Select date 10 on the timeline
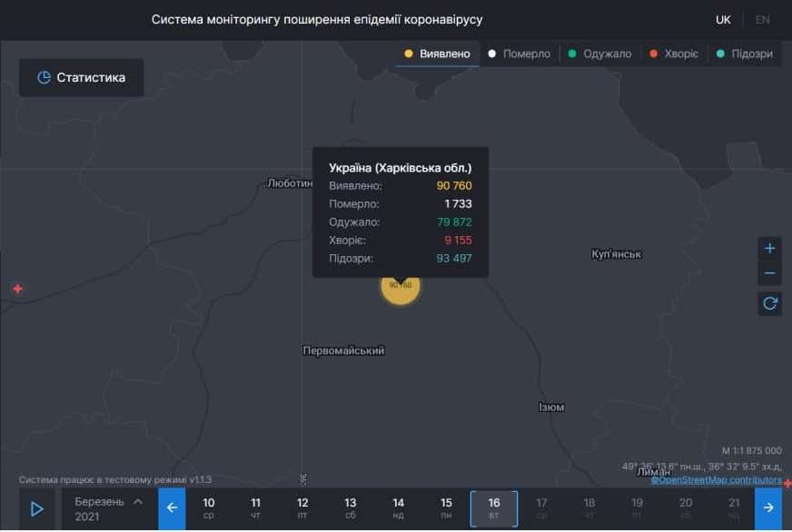 [x=208, y=507]
